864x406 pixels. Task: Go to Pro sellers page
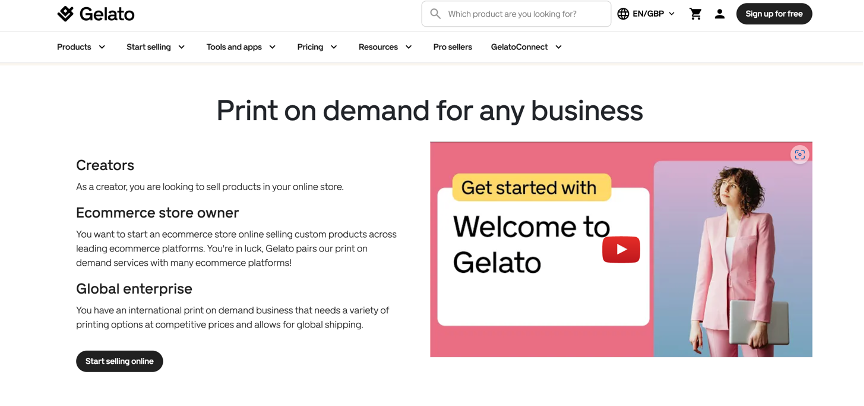coord(452,47)
